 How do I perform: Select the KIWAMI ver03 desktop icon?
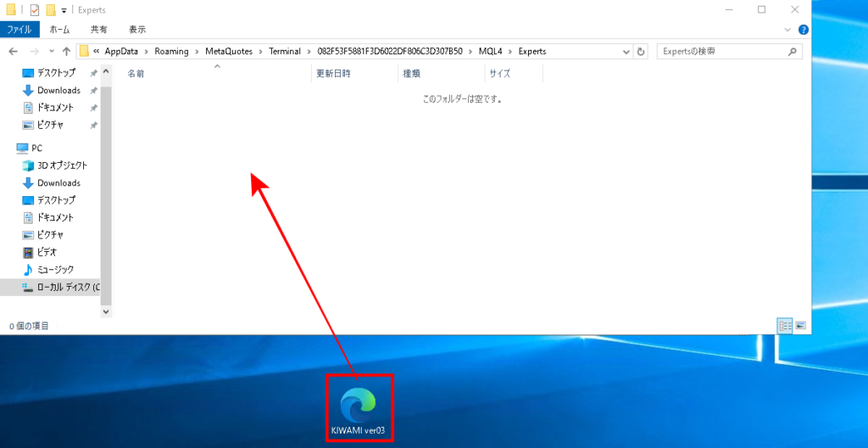(x=359, y=411)
